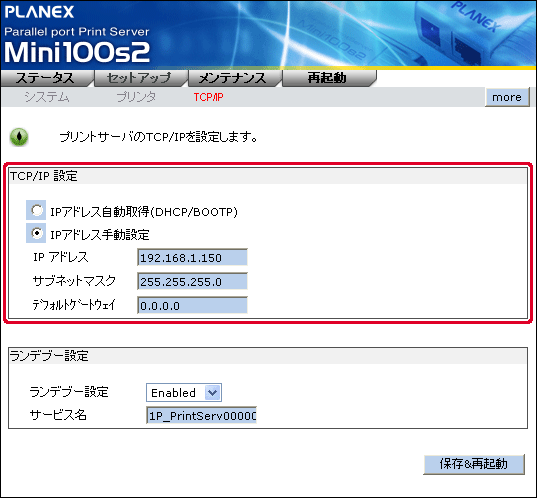Screen dimensions: 537x498
Task: Click the デフォルトゲートウェイ label
Action: (74, 305)
